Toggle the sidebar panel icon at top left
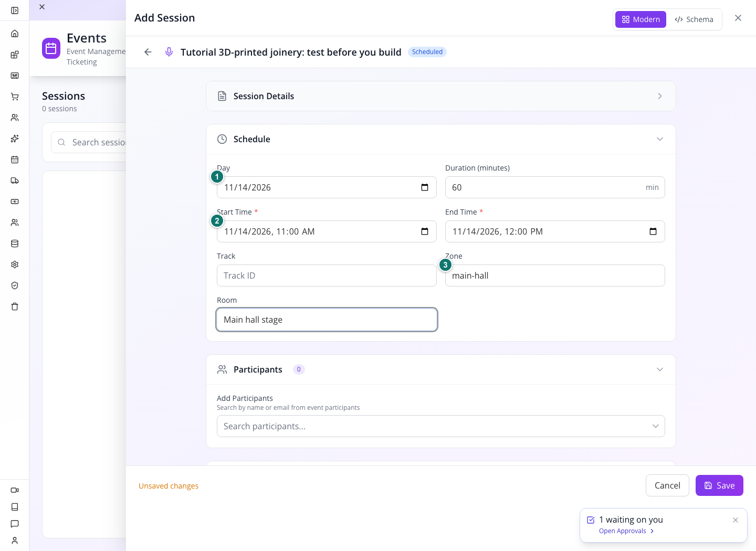Image resolution: width=756 pixels, height=551 pixels. click(x=15, y=10)
